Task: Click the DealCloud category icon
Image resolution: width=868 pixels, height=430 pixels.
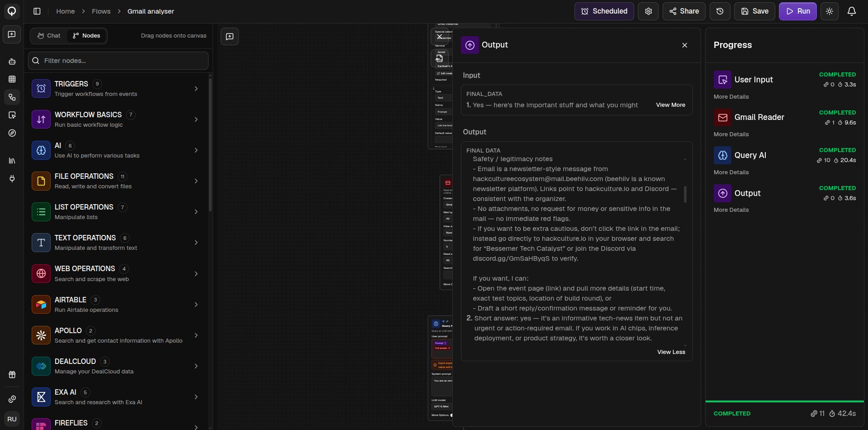Action: pyautogui.click(x=41, y=366)
